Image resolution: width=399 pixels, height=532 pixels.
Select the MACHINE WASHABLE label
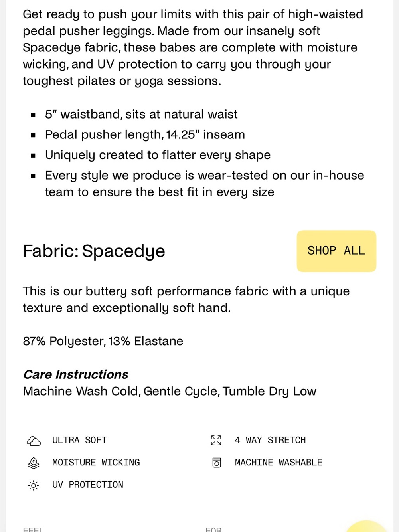279,463
